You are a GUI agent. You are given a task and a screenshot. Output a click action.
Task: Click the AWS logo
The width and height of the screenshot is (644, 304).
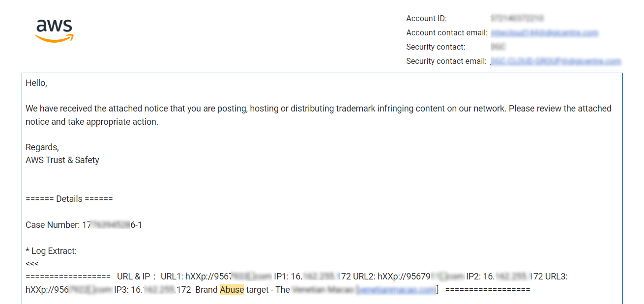click(55, 31)
